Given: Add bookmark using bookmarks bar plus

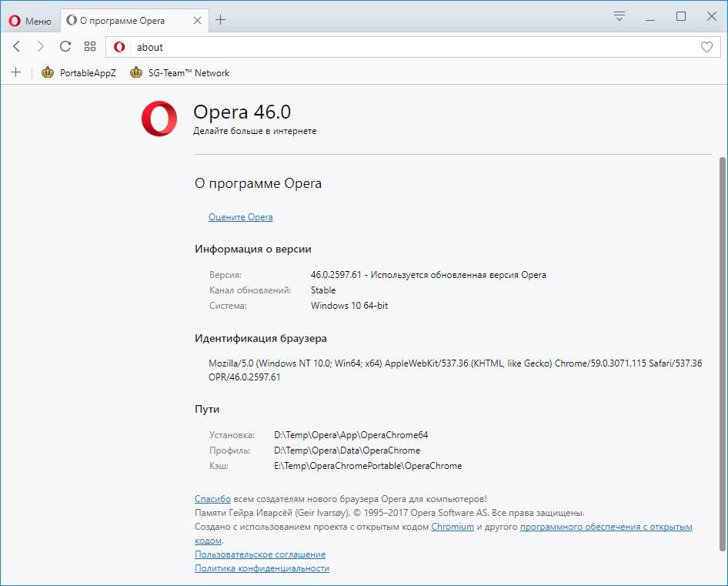Looking at the screenshot, I should 16,72.
